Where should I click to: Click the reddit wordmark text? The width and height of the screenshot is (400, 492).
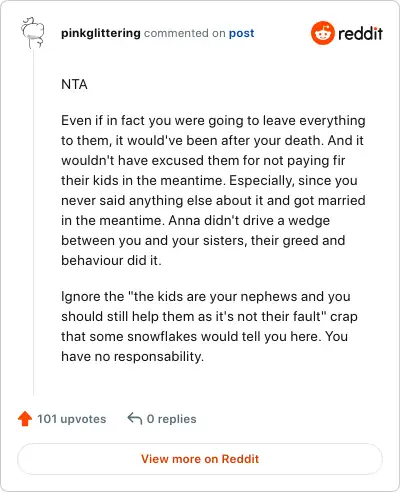360,33
